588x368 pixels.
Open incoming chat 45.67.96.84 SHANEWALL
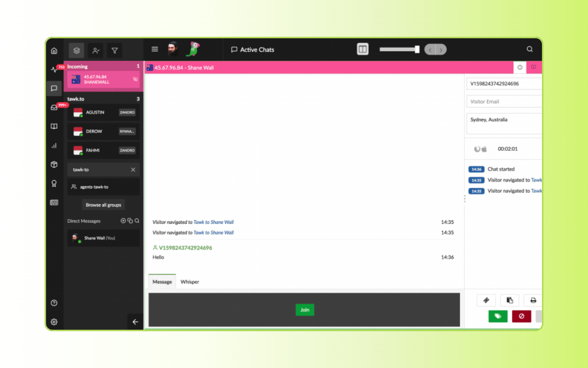click(x=104, y=79)
